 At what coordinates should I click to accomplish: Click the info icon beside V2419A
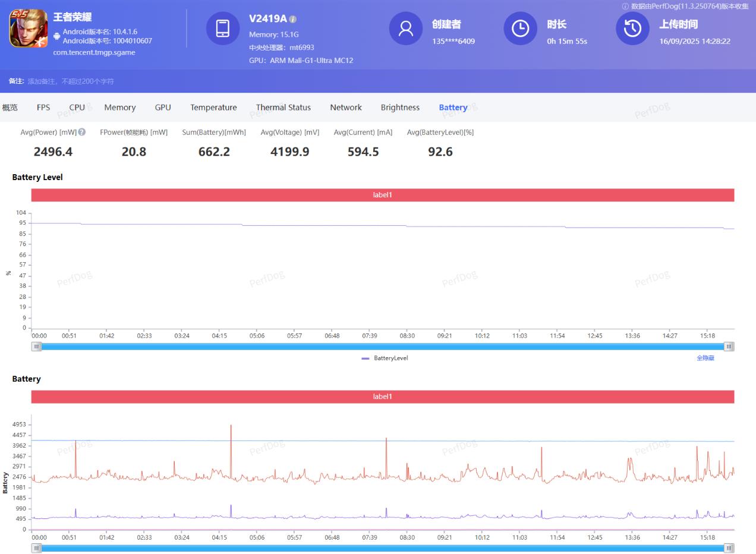(293, 20)
